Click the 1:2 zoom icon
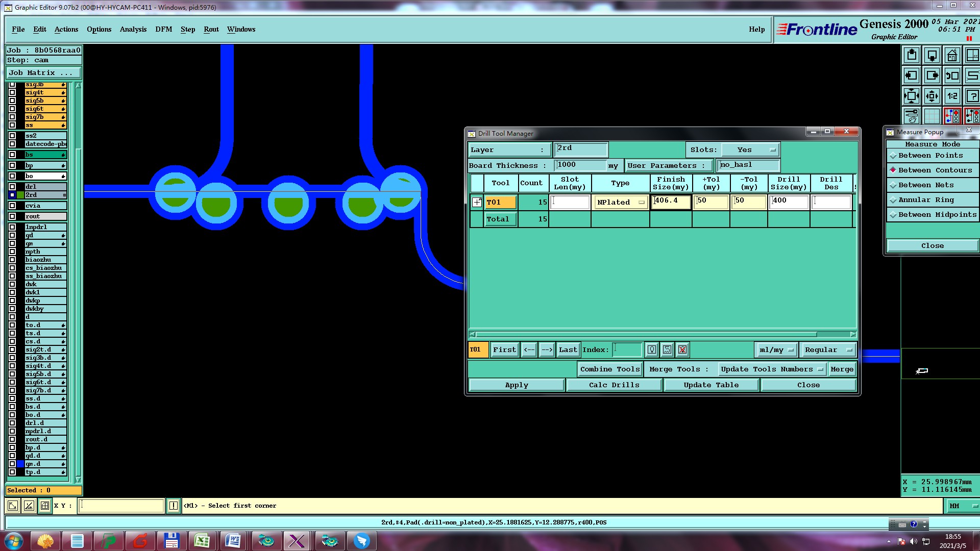 952,96
